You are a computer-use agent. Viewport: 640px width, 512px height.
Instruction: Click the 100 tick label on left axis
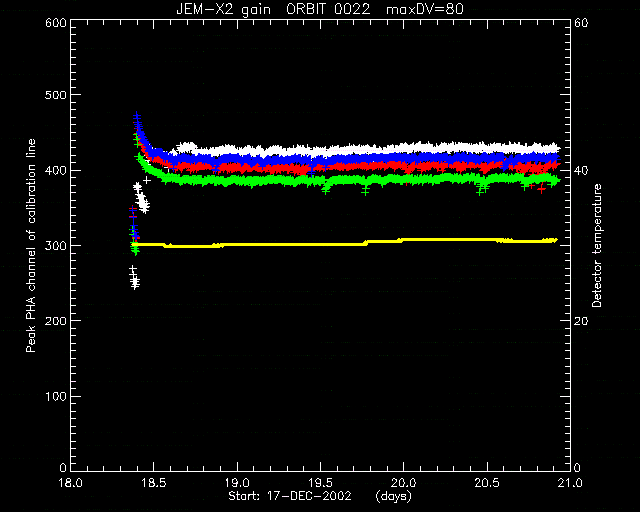coord(56,396)
